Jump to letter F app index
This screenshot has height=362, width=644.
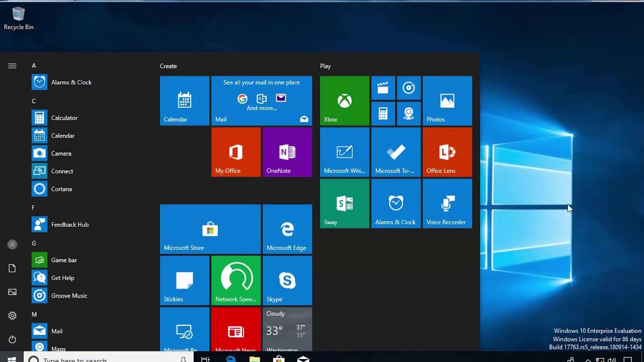[x=33, y=208]
